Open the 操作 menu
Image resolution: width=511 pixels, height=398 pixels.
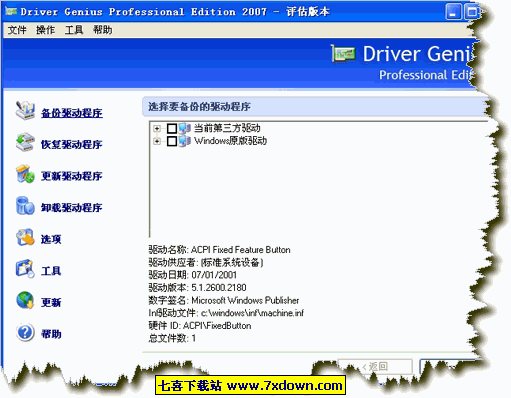tap(45, 30)
